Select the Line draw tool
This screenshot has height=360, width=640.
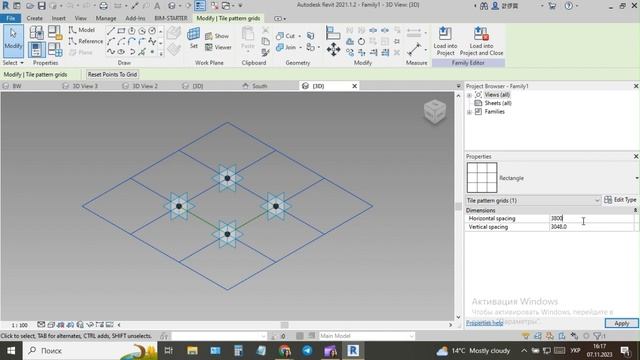click(x=111, y=31)
